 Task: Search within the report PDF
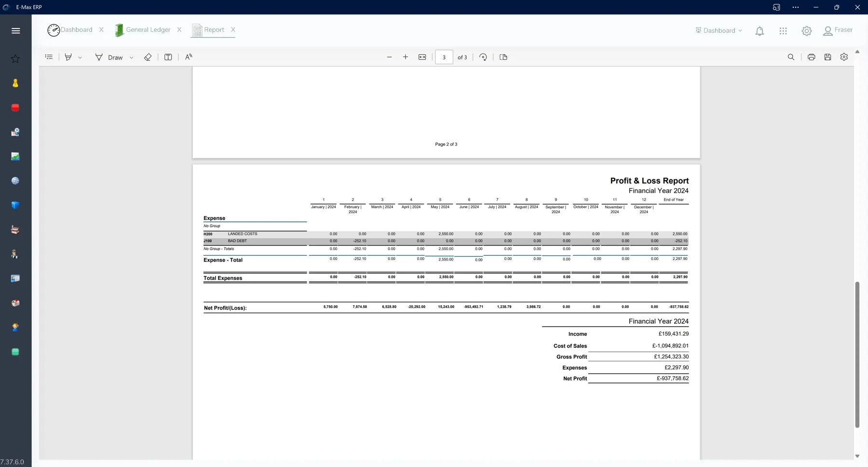tap(791, 57)
